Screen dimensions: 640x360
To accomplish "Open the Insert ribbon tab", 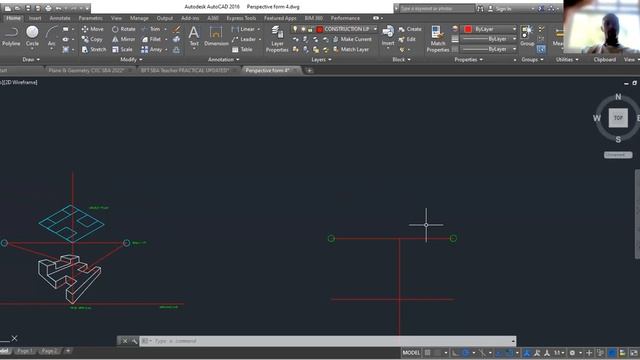I will point(35,18).
